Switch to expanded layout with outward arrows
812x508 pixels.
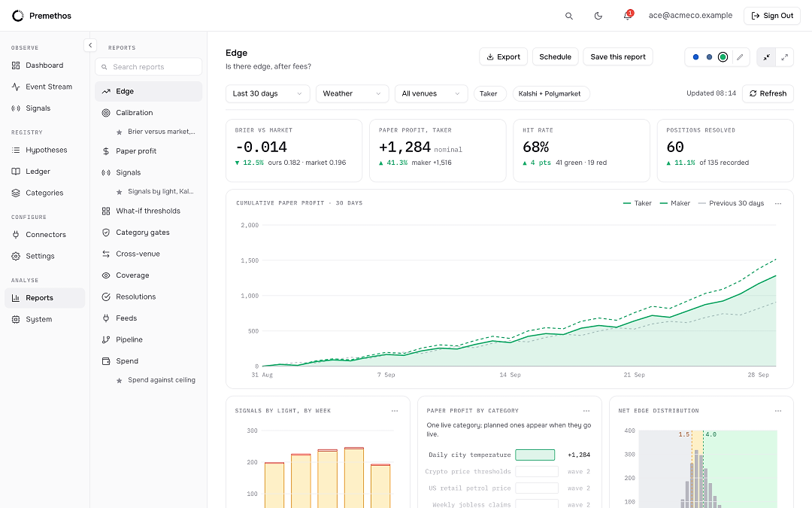784,57
